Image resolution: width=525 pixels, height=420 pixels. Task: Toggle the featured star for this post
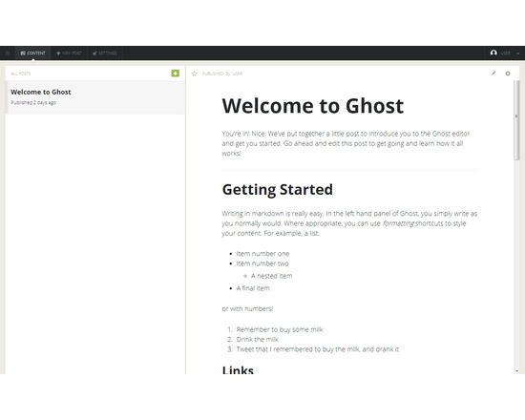(194, 73)
